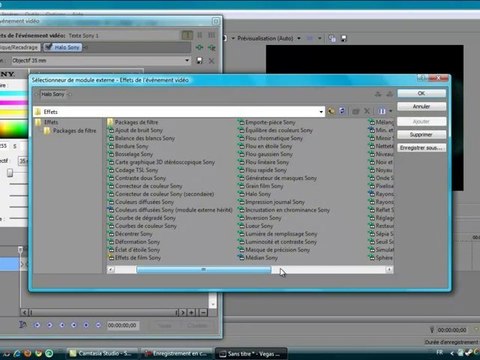Select the Courbes de couleur Sony effect
Screen dimensions: 480x360
point(146,226)
